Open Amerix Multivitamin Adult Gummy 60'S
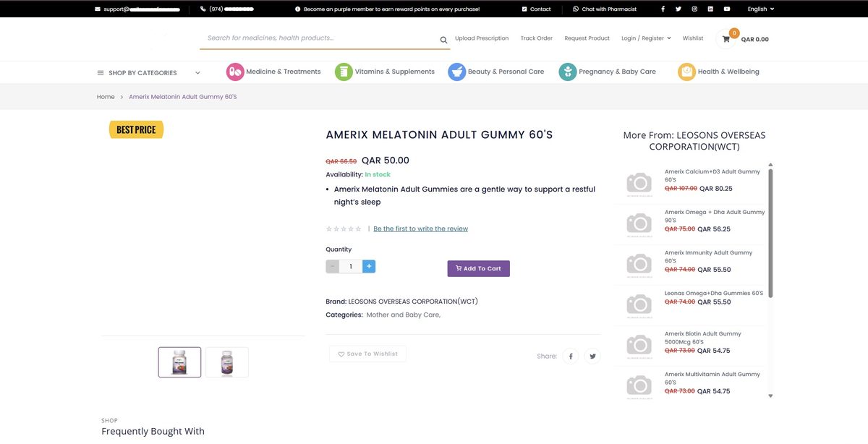The height and width of the screenshot is (444, 868). [712, 377]
